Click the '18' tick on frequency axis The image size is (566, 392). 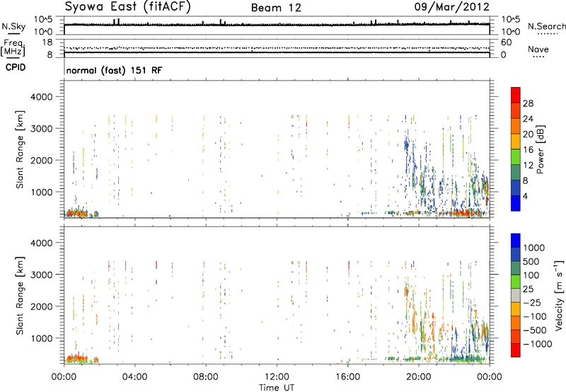(47, 42)
